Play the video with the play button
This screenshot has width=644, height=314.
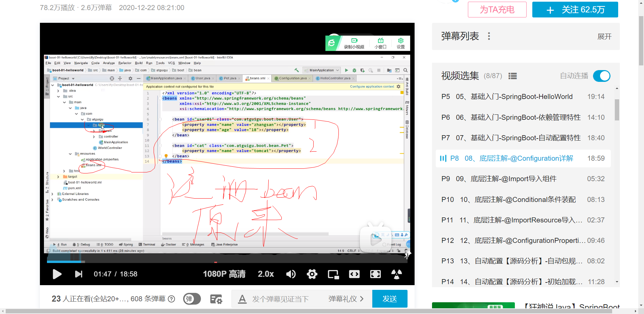pos(57,274)
